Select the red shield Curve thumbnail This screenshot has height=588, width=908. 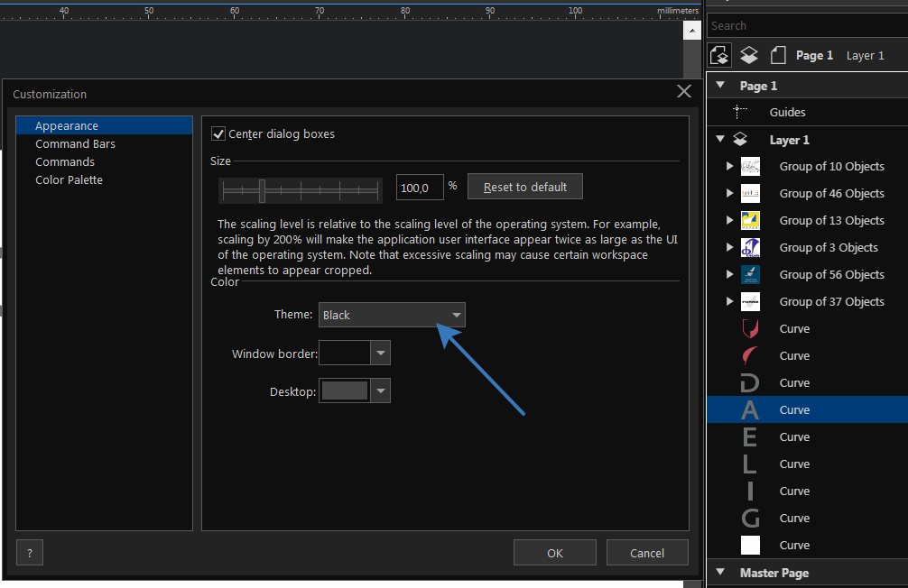[750, 329]
